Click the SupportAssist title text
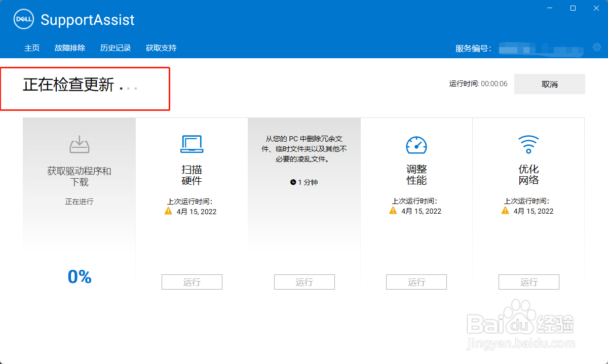This screenshot has width=608, height=364. 88,20
